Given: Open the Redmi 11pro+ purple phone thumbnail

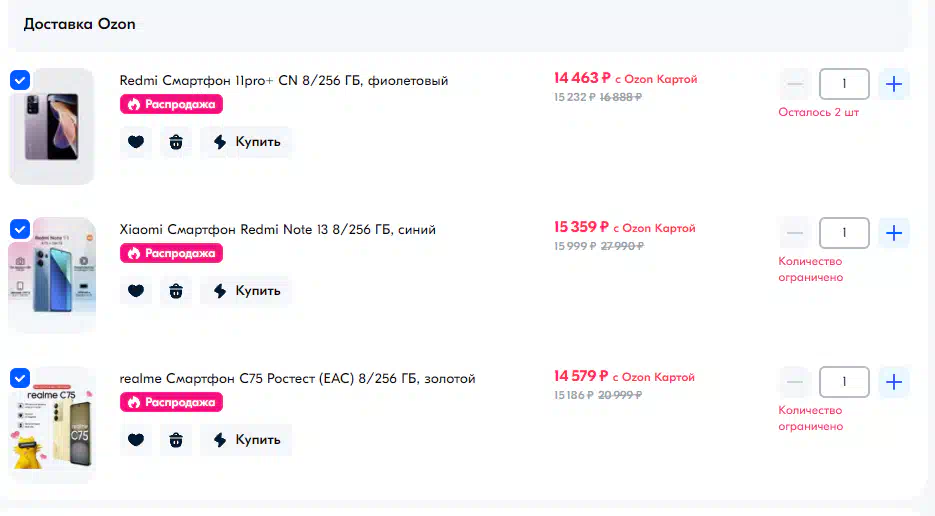Looking at the screenshot, I should (52, 126).
